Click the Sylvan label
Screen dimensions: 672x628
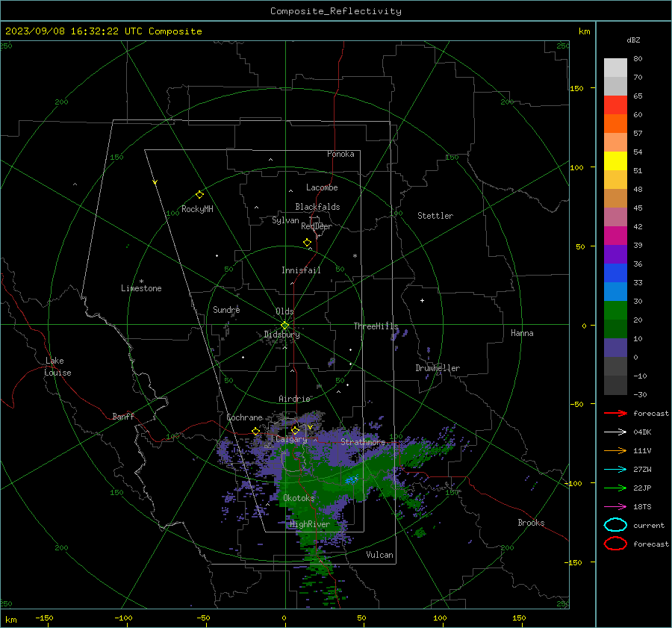(285, 220)
